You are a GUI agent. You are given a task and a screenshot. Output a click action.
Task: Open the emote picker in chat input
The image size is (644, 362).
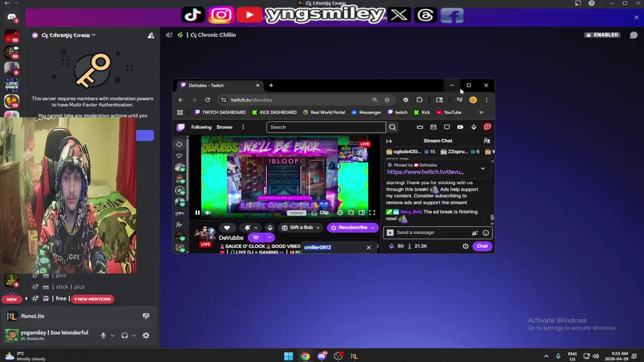(486, 233)
